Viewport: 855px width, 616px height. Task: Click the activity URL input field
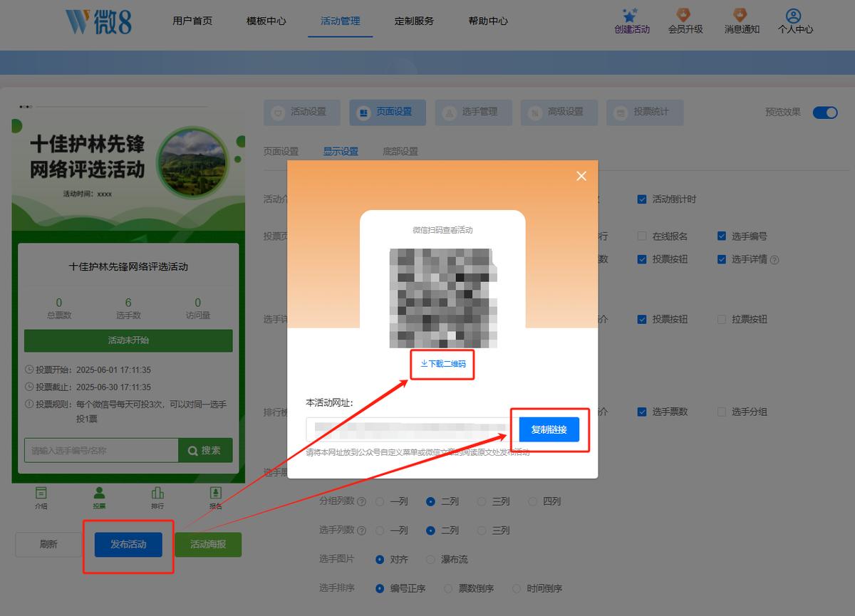(408, 430)
